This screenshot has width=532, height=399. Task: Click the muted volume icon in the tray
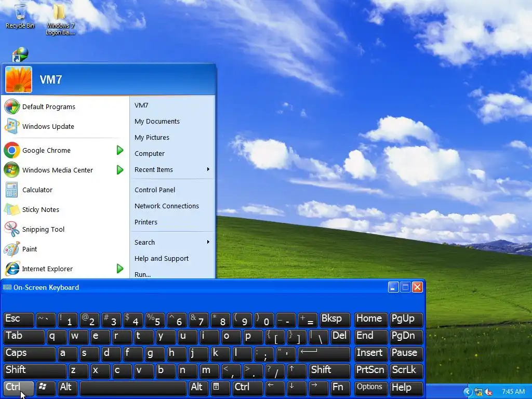click(488, 392)
